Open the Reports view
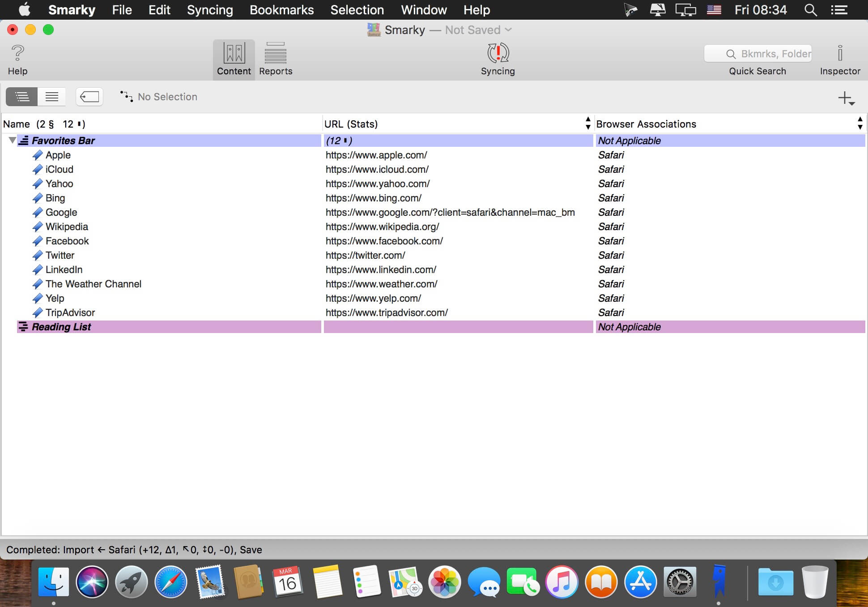868x607 pixels. click(x=275, y=59)
